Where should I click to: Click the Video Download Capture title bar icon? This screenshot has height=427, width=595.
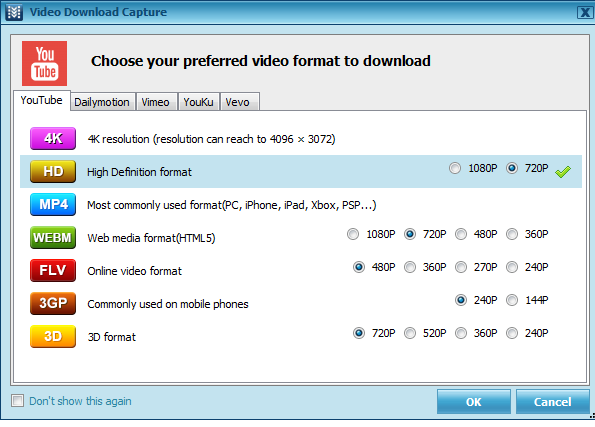tap(14, 12)
